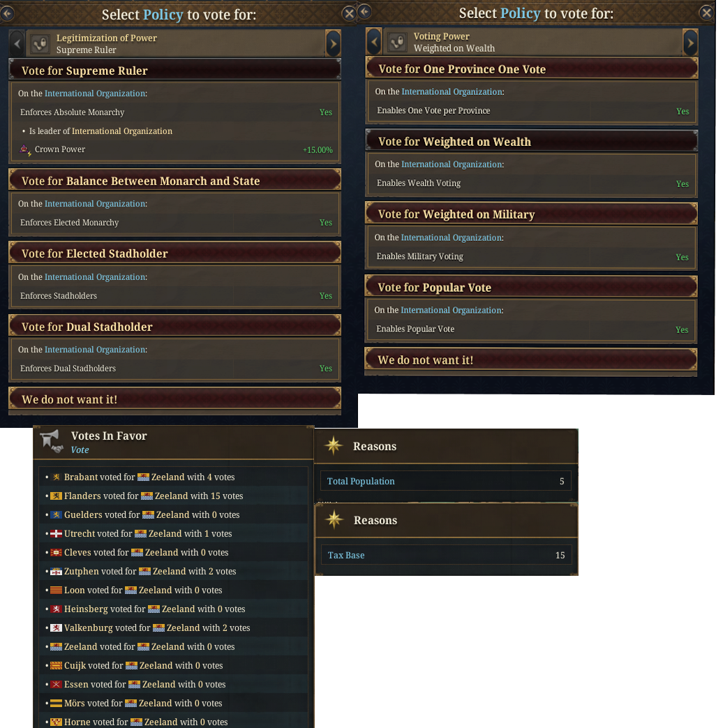This screenshot has width=723, height=728.
Task: Advance to next policy from Voting Power
Action: (690, 43)
